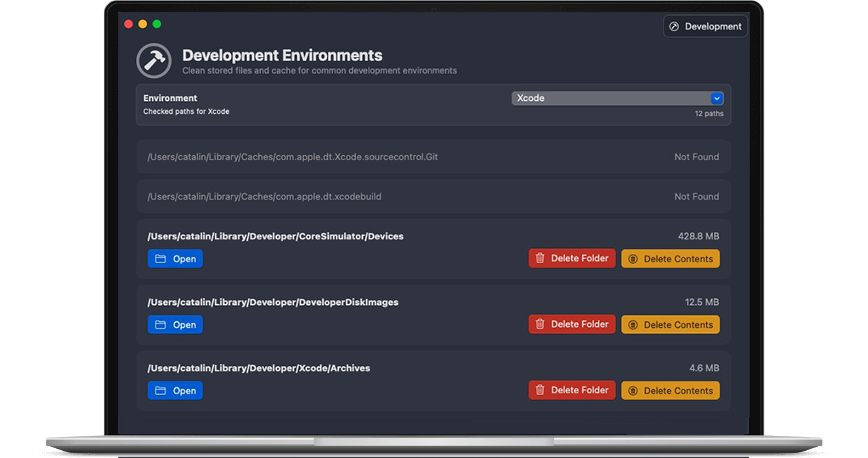Click the green full-screen traffic light button
The height and width of the screenshot is (458, 868).
156,24
